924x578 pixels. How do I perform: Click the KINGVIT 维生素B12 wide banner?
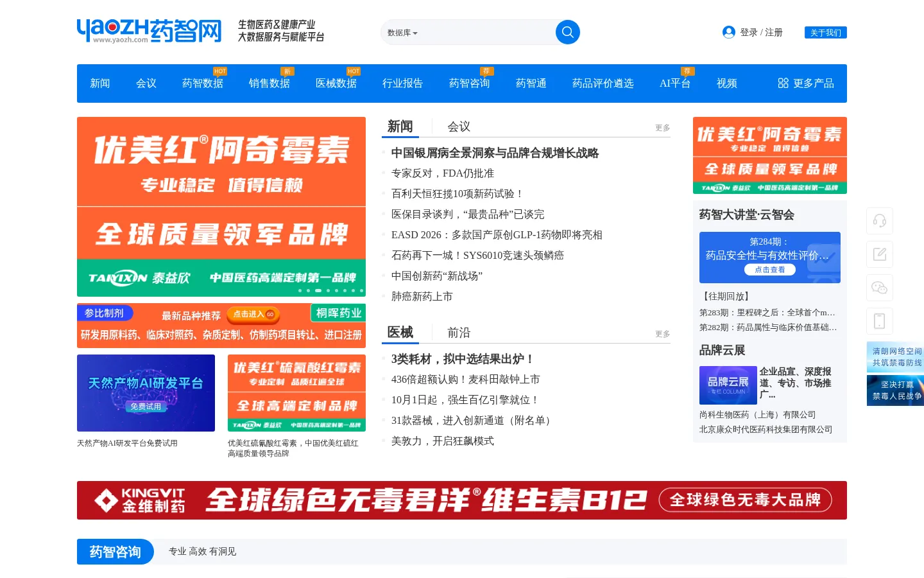[x=462, y=500]
